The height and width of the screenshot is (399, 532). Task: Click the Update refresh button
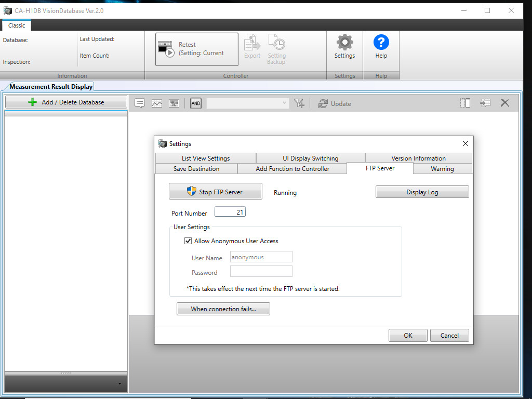[x=335, y=103]
